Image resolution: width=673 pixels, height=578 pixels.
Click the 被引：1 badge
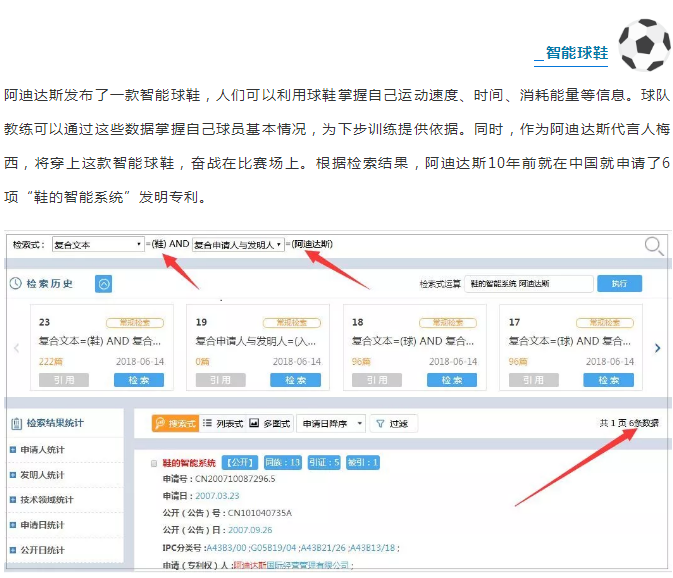(x=363, y=463)
